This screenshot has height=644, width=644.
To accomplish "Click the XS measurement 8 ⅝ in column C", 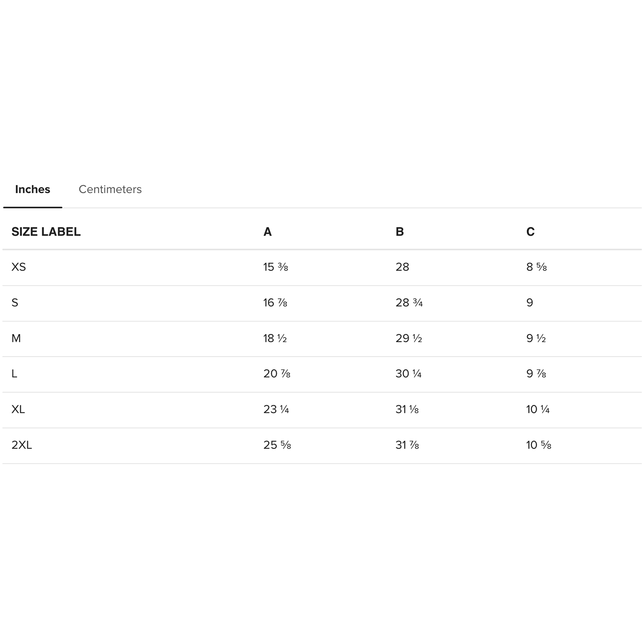I will pos(537,267).
